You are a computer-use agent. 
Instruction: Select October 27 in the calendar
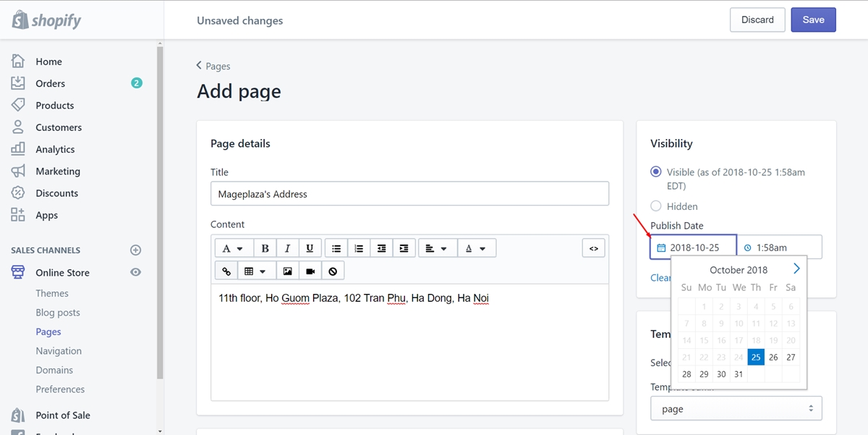[791, 357]
